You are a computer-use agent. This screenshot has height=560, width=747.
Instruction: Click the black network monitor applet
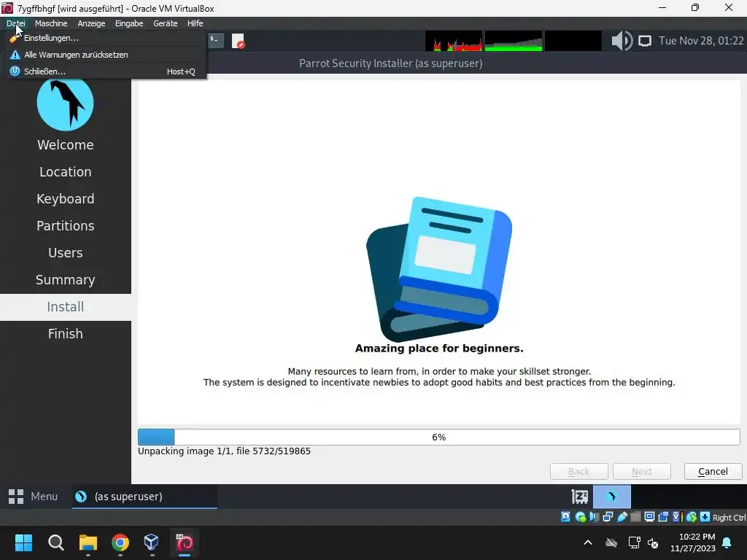pos(573,41)
